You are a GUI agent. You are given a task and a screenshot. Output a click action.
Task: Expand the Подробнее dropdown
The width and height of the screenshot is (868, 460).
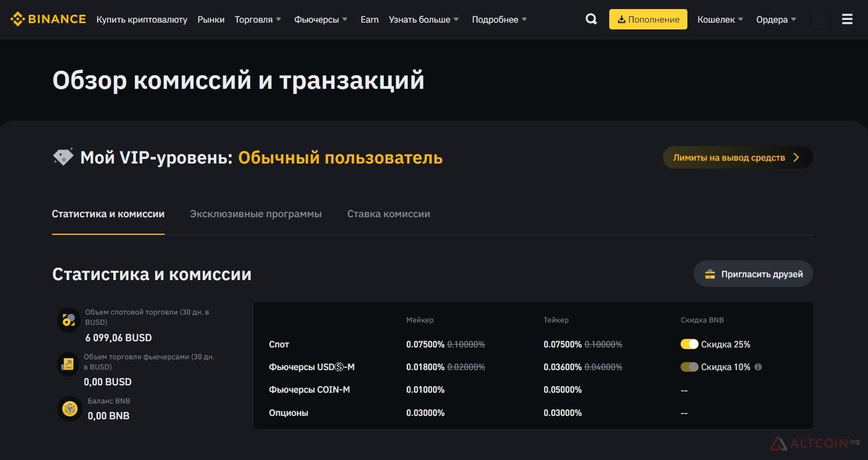[499, 19]
